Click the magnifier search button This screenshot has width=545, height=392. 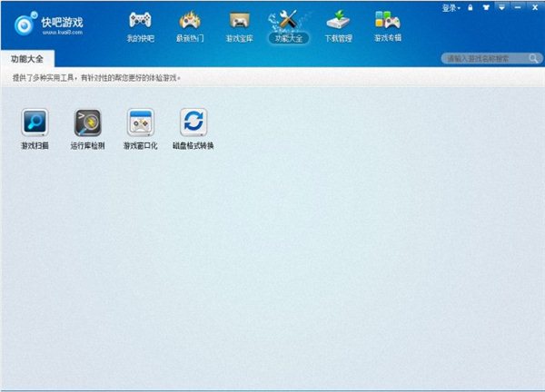click(534, 58)
